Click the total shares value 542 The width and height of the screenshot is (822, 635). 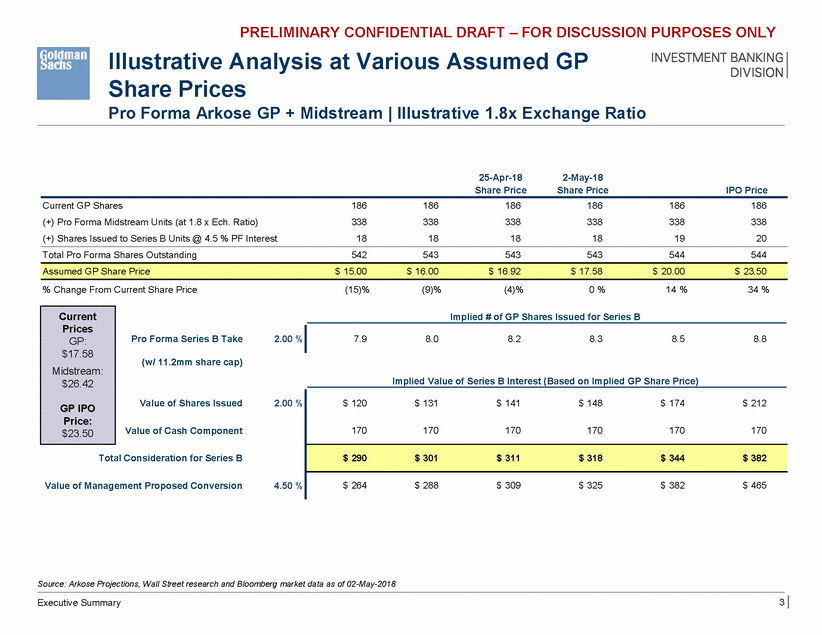point(359,255)
